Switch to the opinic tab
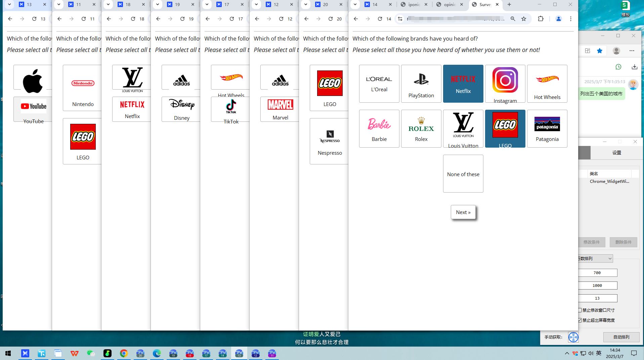Viewport: 644px width, 360px height. [449, 4]
